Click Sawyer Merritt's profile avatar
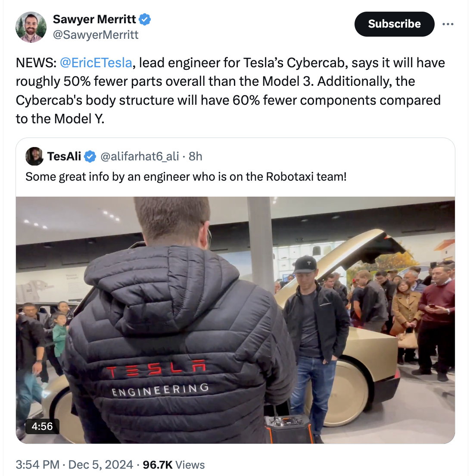Image resolution: width=473 pixels, height=476 pixels. tap(31, 27)
